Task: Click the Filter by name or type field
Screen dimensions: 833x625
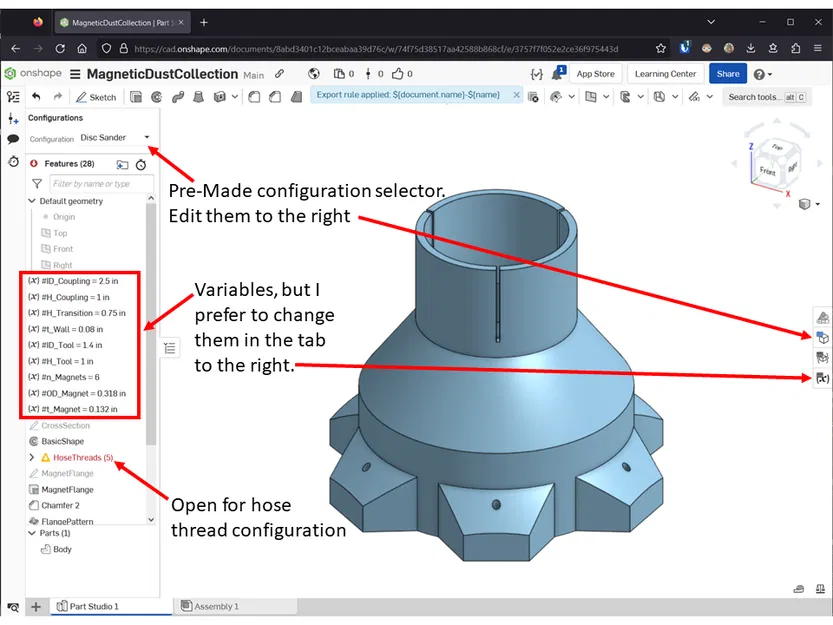Action: (x=100, y=183)
